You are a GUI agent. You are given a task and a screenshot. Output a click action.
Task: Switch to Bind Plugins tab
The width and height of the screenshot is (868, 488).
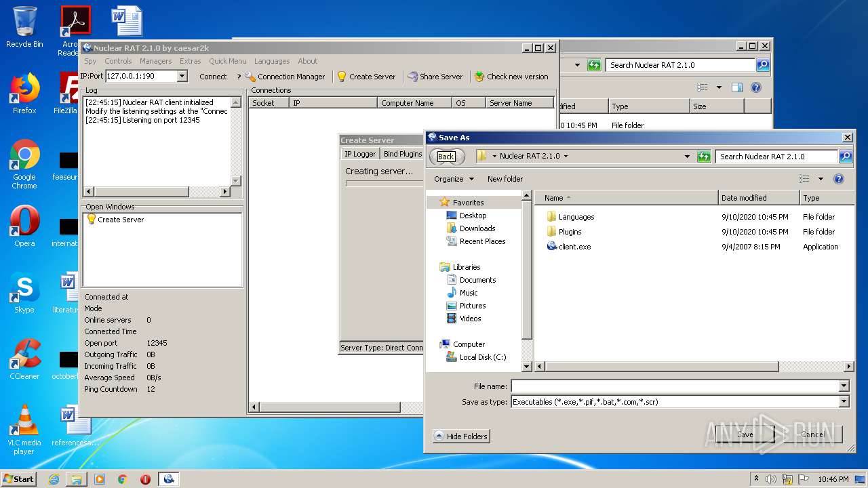(403, 154)
